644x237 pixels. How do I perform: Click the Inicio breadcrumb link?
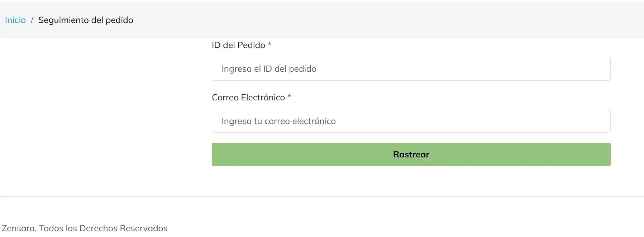(x=15, y=20)
